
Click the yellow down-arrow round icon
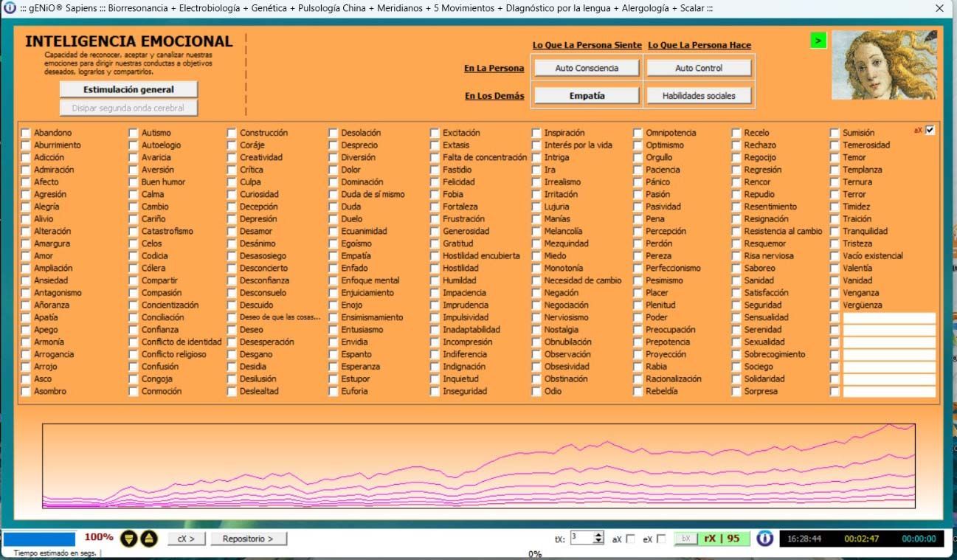[129, 539]
